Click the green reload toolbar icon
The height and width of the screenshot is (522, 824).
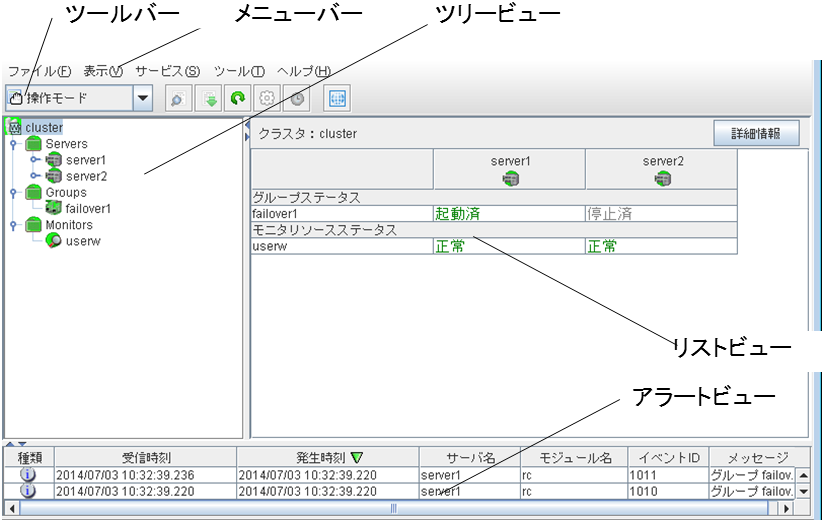pos(238,98)
